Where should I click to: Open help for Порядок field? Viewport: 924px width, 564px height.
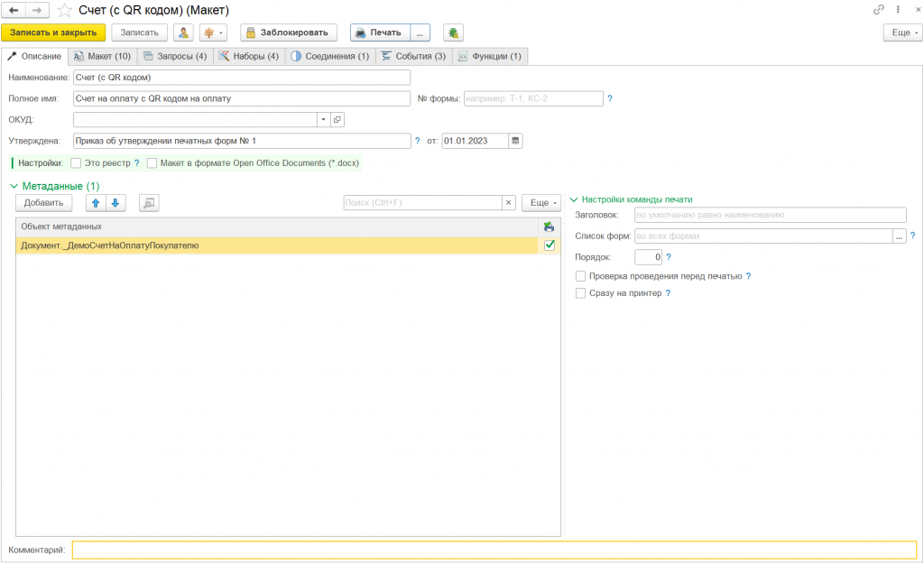(669, 257)
